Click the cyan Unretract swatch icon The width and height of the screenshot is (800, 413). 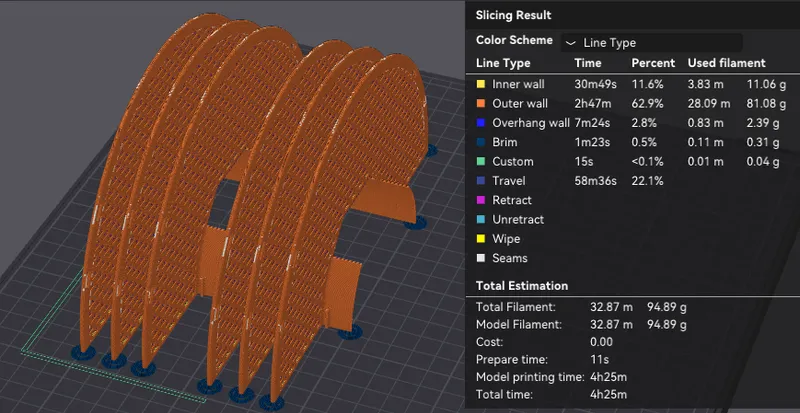coord(481,220)
